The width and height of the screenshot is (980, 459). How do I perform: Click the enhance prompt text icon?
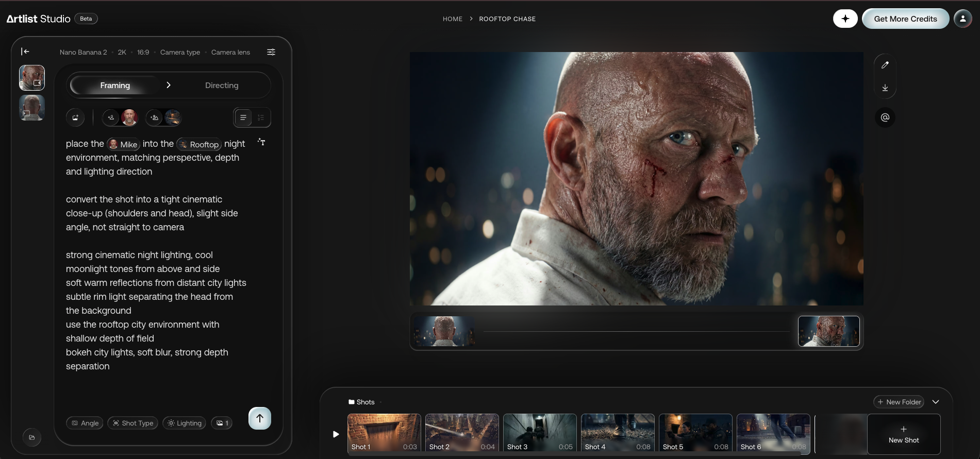click(x=262, y=142)
